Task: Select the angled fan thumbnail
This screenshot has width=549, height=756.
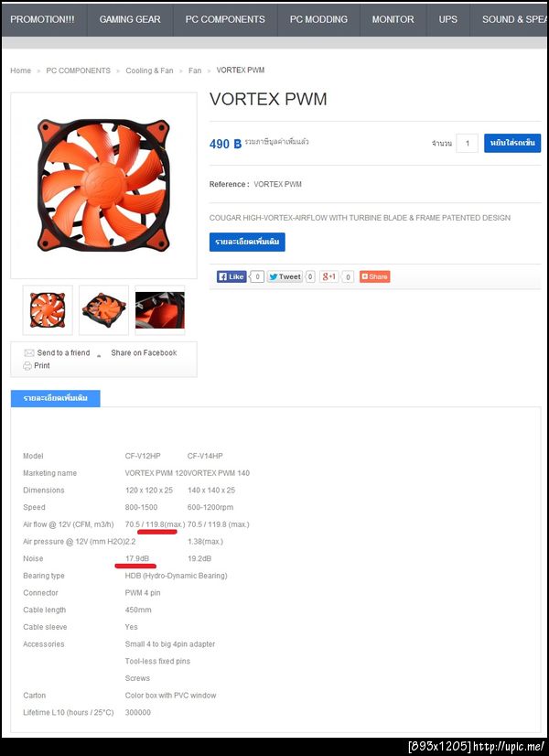Action: click(103, 310)
